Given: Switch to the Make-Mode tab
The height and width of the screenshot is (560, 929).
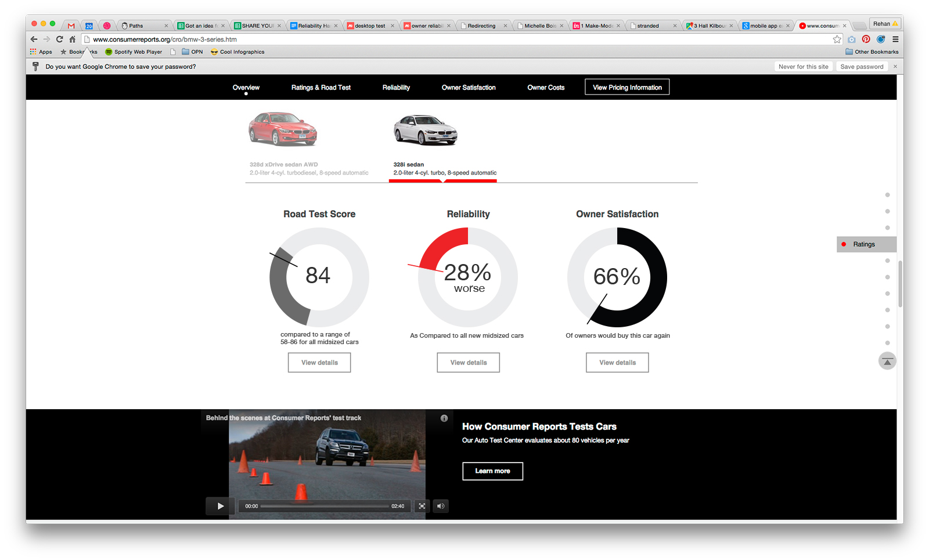Looking at the screenshot, I should pyautogui.click(x=596, y=26).
